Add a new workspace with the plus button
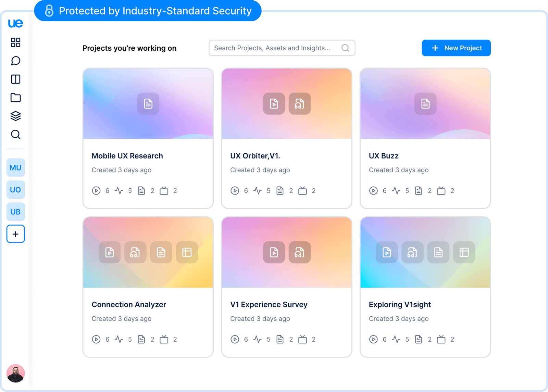 coord(15,234)
